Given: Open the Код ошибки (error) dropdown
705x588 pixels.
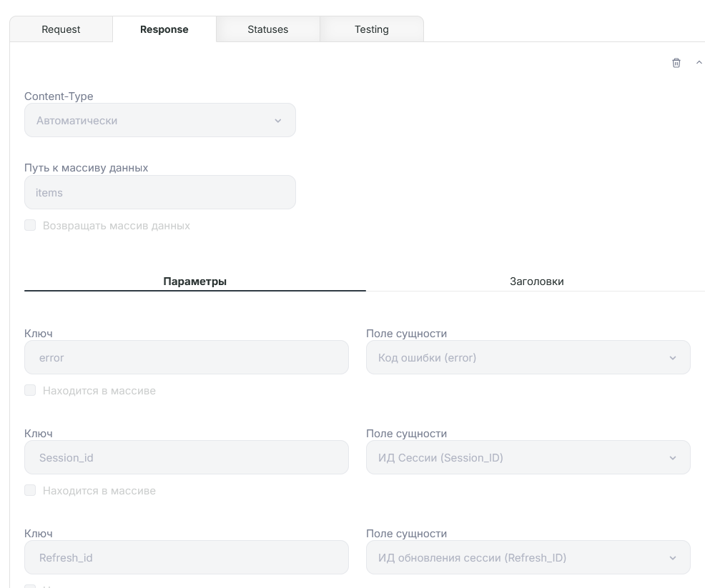Looking at the screenshot, I should tap(528, 357).
